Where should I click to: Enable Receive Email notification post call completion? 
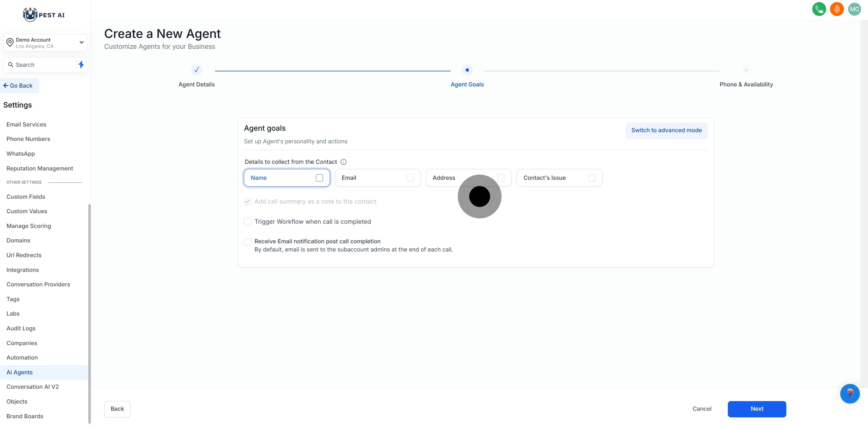click(248, 242)
